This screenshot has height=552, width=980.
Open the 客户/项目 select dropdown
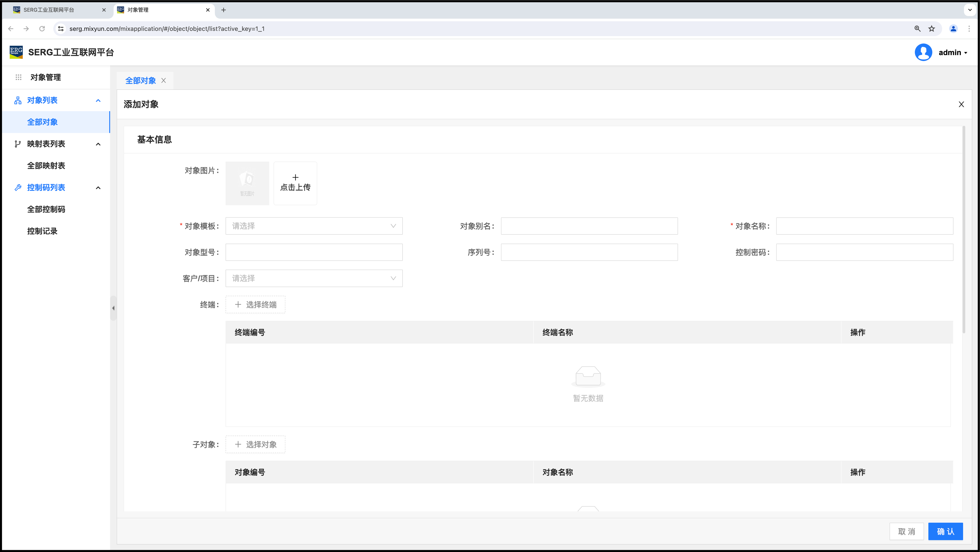click(x=314, y=279)
